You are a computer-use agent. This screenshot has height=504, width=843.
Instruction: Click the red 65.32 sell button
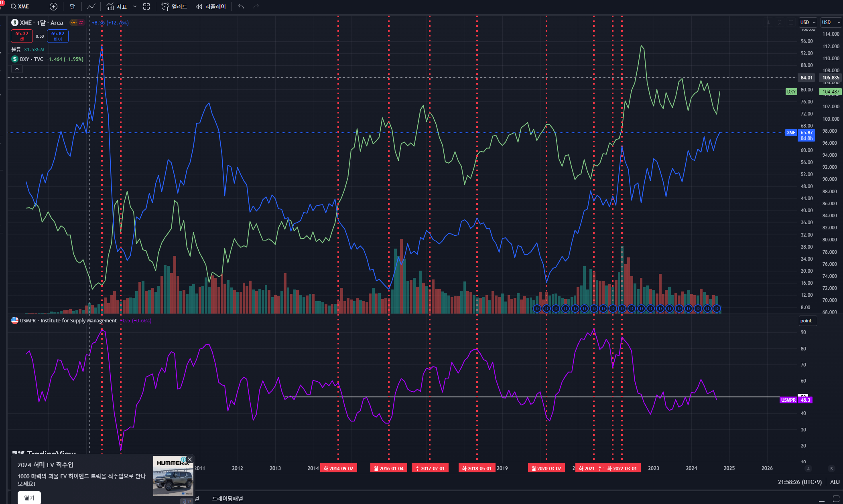click(x=22, y=36)
